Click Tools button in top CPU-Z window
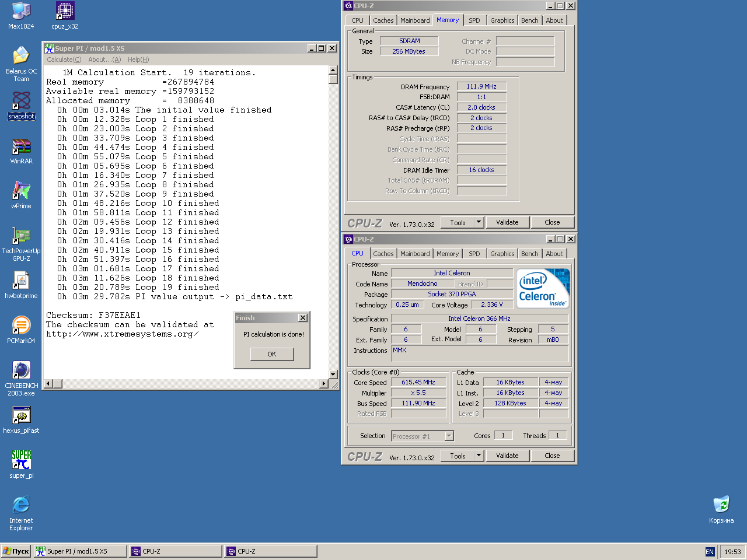The height and width of the screenshot is (560, 747). tap(458, 222)
